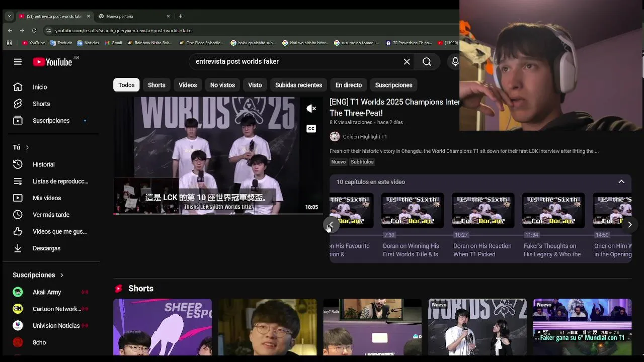Open the Golden Highlight T1 channel name
The image size is (644, 362).
[365, 137]
